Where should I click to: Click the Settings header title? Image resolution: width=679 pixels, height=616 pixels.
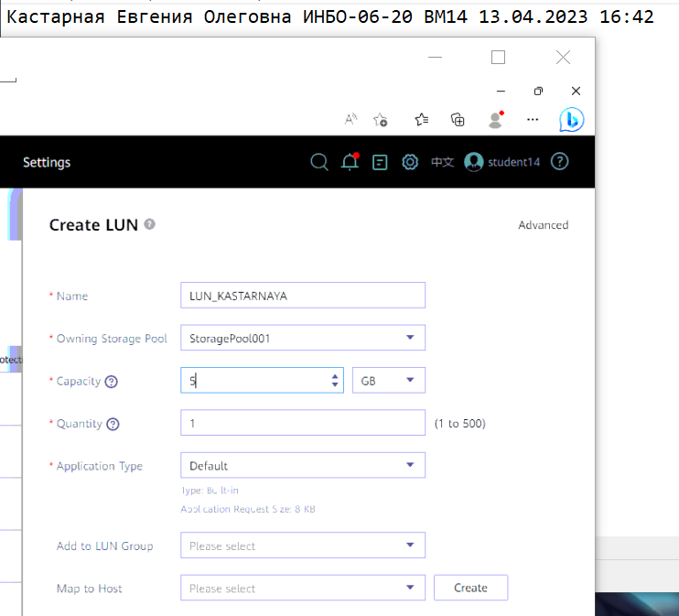[47, 162]
